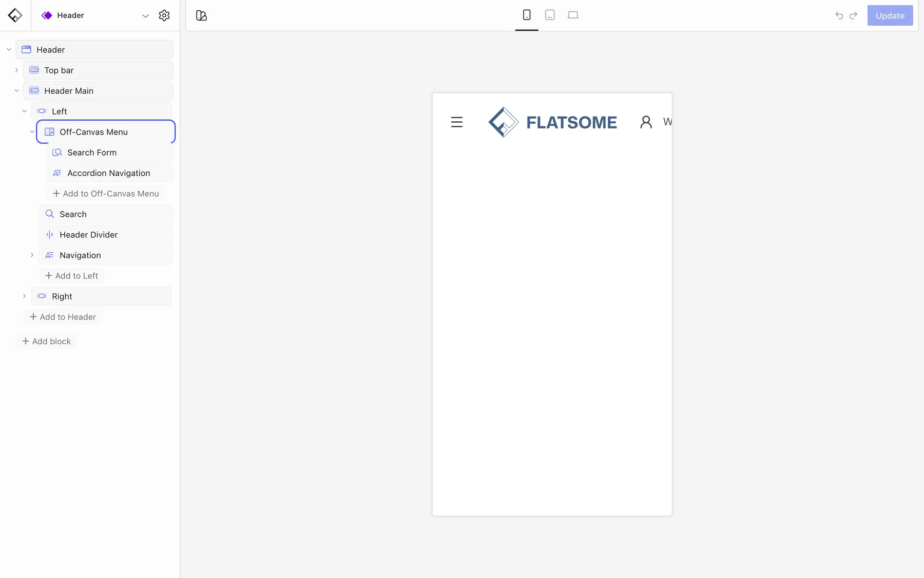Click the Accordion Navigation icon
The width and height of the screenshot is (924, 578).
click(x=57, y=173)
